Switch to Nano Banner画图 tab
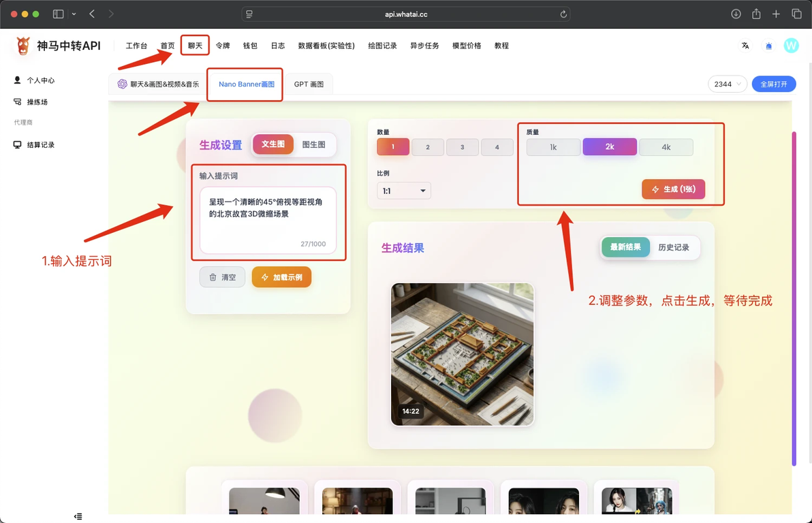Viewport: 812px width, 523px height. (x=247, y=84)
